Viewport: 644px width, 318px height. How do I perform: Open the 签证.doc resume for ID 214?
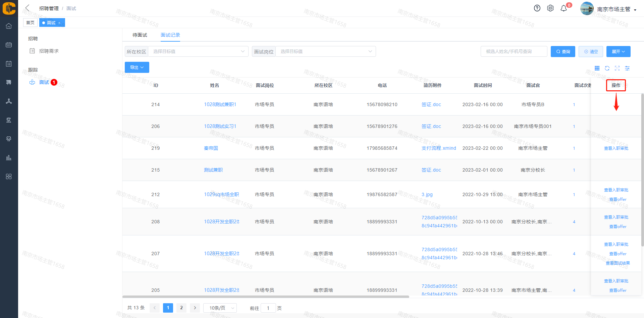pyautogui.click(x=431, y=104)
